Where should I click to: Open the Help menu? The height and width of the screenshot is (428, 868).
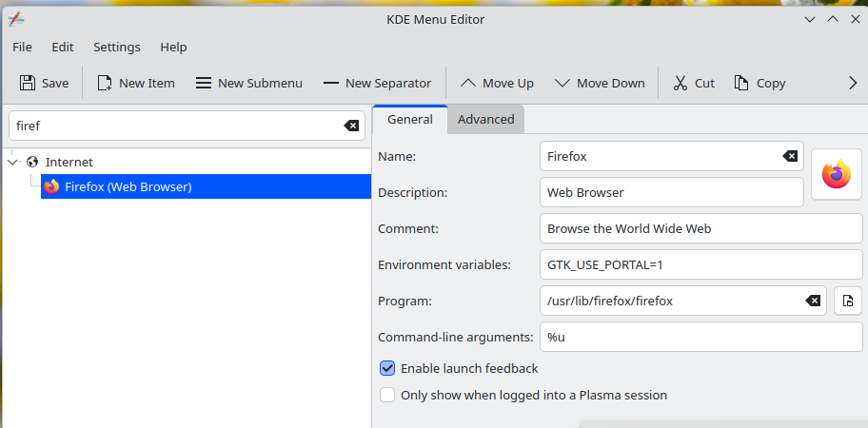pyautogui.click(x=173, y=47)
